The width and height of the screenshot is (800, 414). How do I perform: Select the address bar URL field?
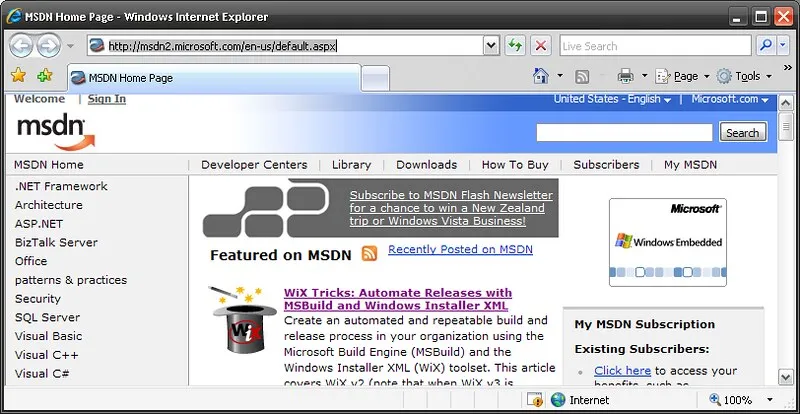286,46
